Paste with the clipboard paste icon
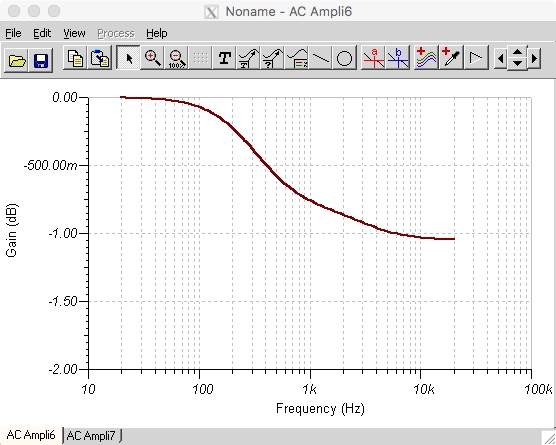556x445 pixels. tap(100, 57)
